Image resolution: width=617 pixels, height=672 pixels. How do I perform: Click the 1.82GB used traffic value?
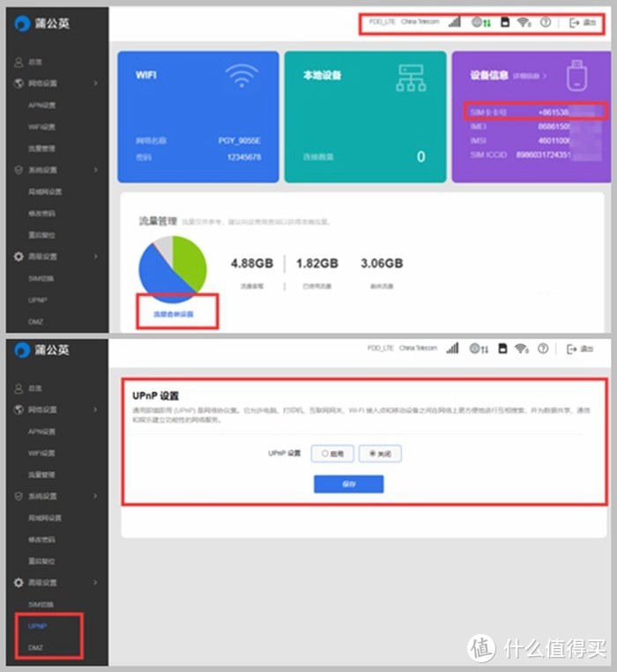[x=317, y=263]
